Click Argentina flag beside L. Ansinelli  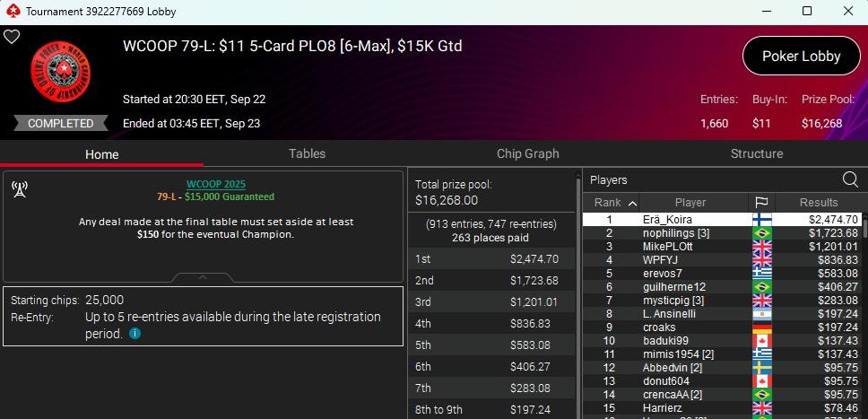(x=762, y=314)
